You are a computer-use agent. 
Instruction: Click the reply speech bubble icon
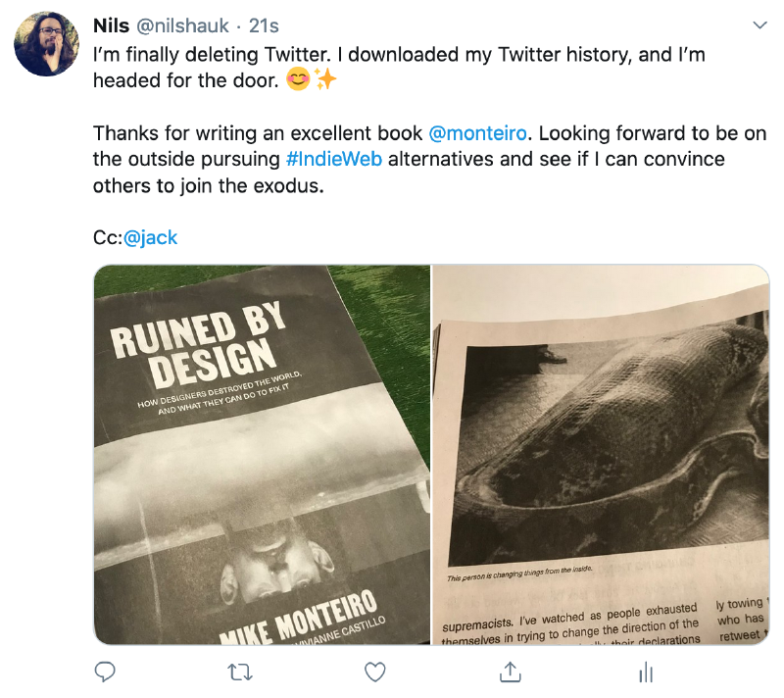click(x=105, y=673)
